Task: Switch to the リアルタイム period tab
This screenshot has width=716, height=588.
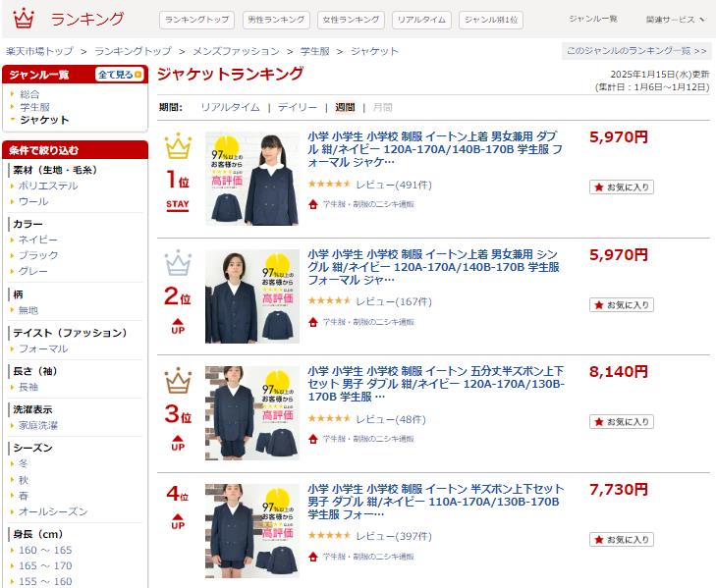Action: pos(230,107)
